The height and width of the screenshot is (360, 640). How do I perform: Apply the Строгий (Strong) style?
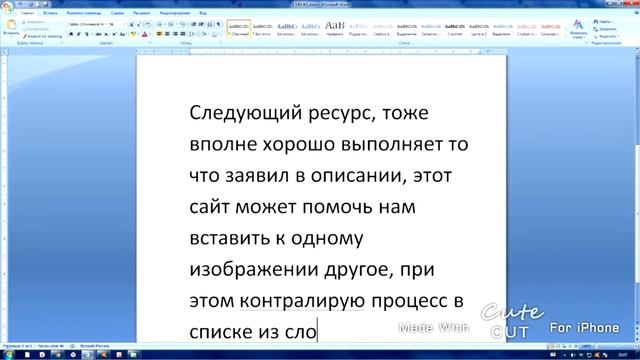pos(455,29)
